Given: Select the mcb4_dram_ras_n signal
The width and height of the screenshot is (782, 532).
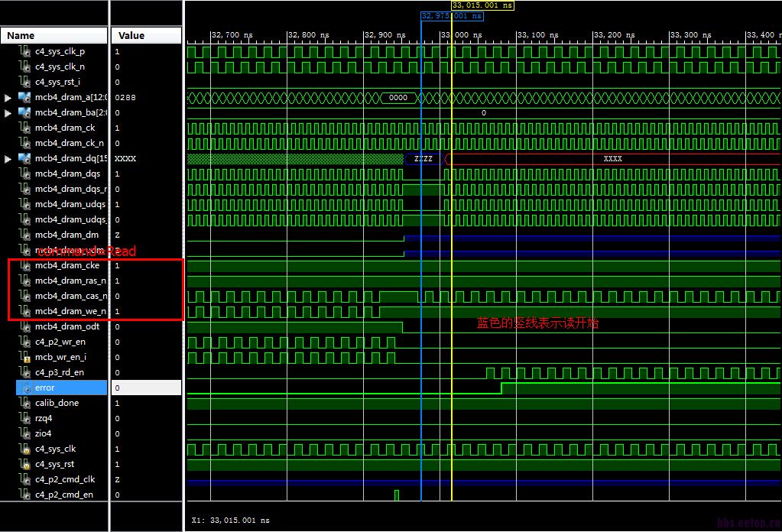Looking at the screenshot, I should point(70,281).
